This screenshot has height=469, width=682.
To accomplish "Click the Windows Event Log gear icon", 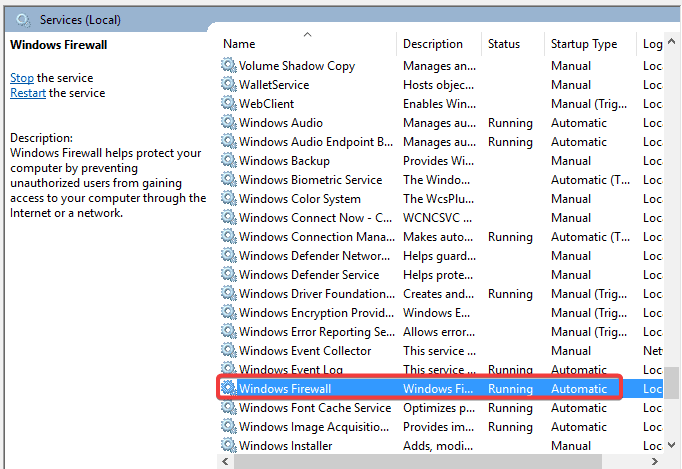I will point(228,368).
